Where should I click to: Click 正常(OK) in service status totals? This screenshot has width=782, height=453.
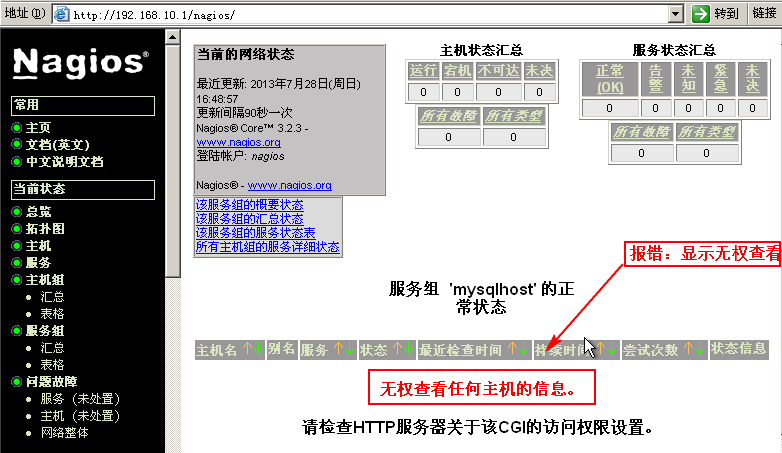[x=610, y=79]
